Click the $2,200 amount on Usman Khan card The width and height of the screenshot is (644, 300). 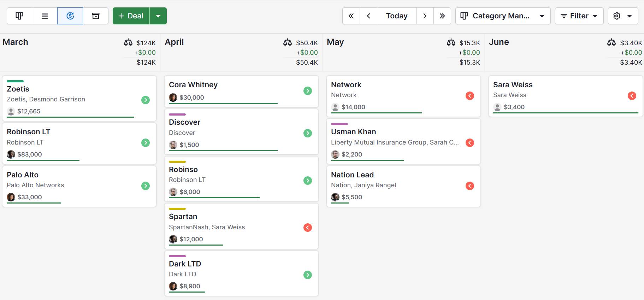(x=352, y=154)
